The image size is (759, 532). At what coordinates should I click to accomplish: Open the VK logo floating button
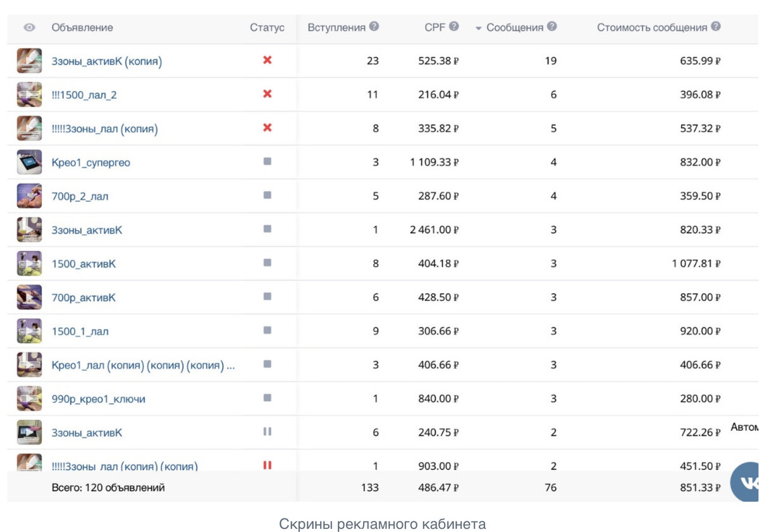click(745, 482)
